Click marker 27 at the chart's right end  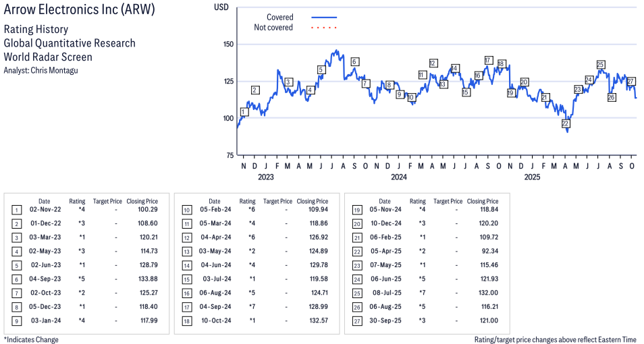[631, 81]
